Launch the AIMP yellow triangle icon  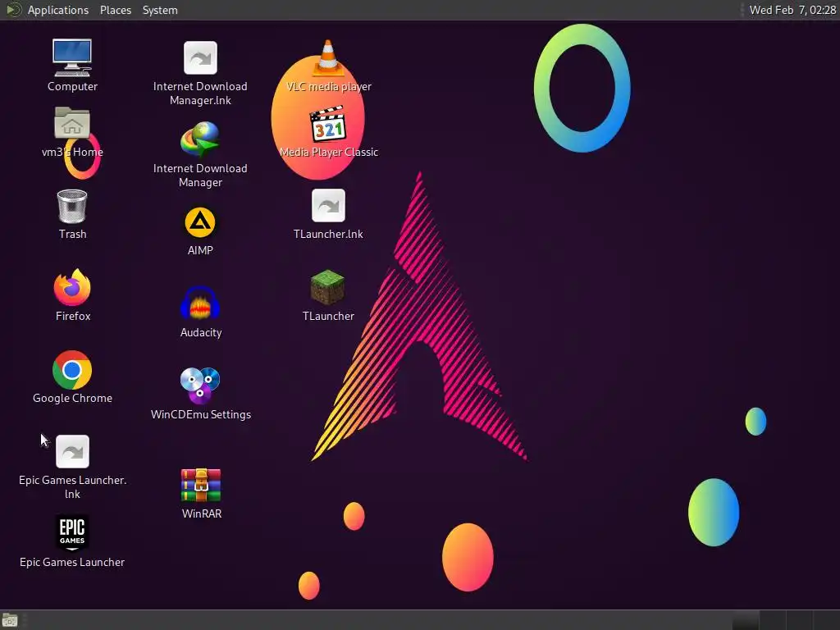200,222
